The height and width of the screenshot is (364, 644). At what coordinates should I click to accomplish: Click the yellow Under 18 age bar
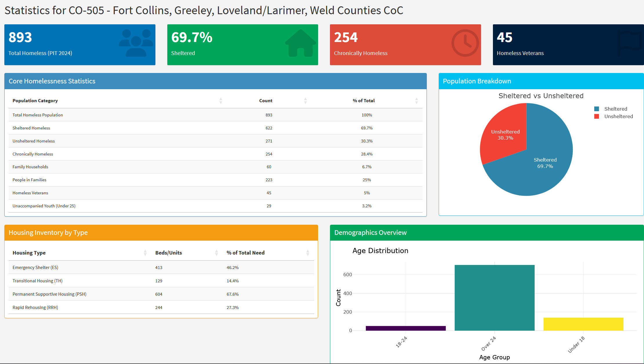583,324
